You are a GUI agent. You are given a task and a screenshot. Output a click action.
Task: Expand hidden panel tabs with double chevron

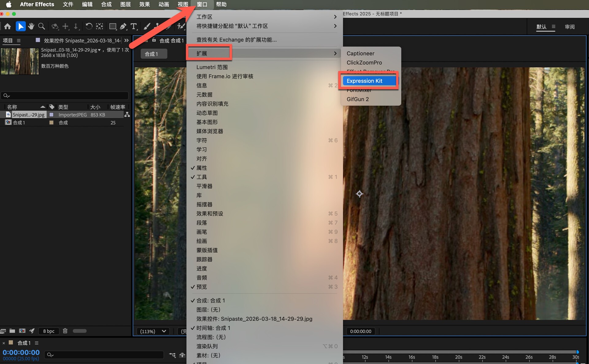click(x=126, y=40)
